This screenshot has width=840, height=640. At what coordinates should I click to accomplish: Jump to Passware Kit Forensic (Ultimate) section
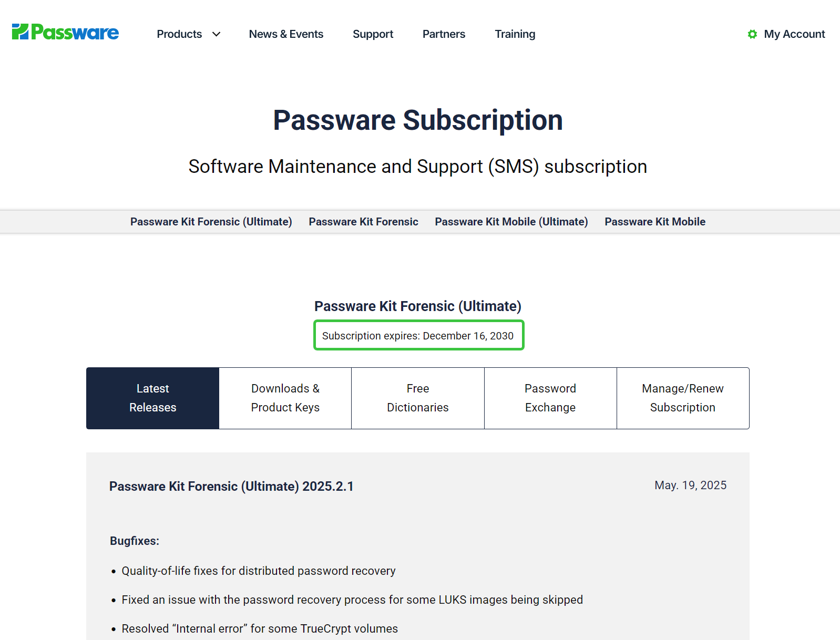point(211,222)
